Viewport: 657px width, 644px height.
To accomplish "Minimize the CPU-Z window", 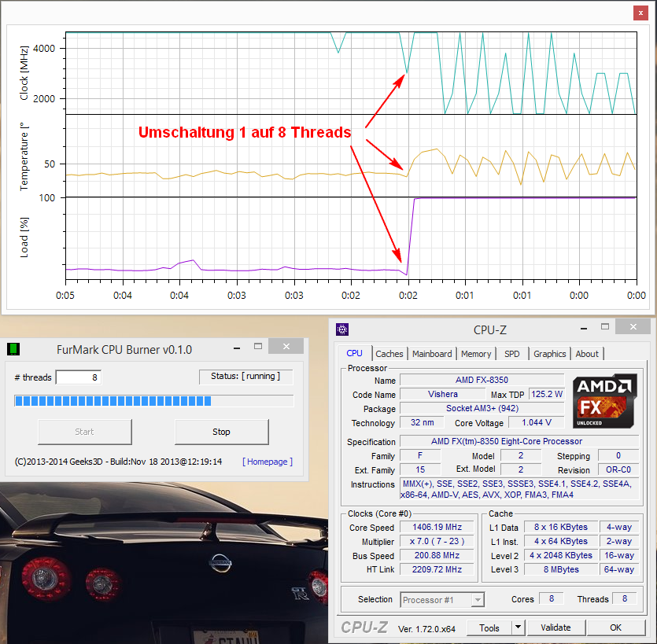I will pyautogui.click(x=584, y=329).
